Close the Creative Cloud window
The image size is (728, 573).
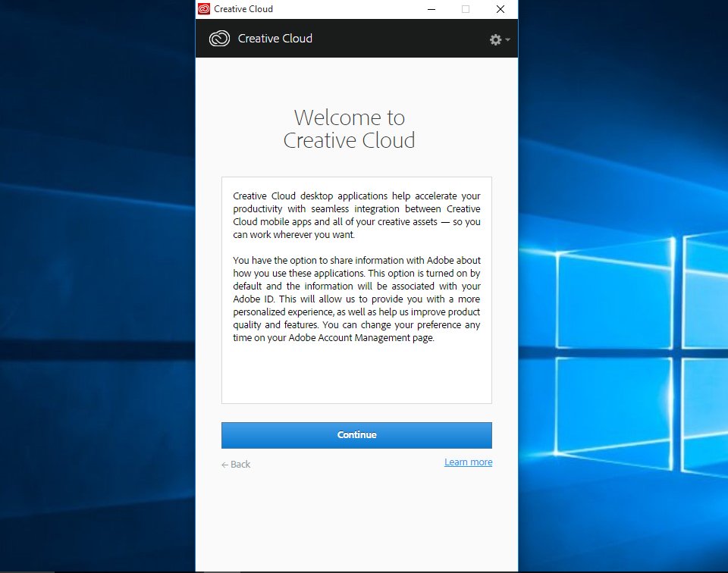point(500,9)
